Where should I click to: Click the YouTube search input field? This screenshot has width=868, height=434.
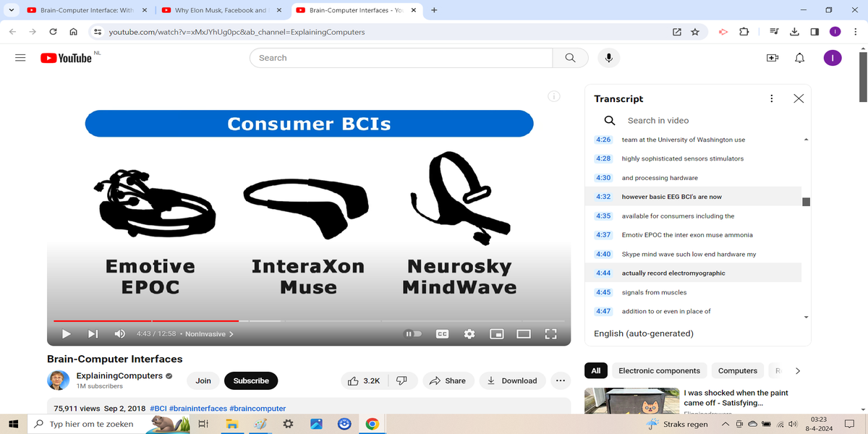pos(401,58)
